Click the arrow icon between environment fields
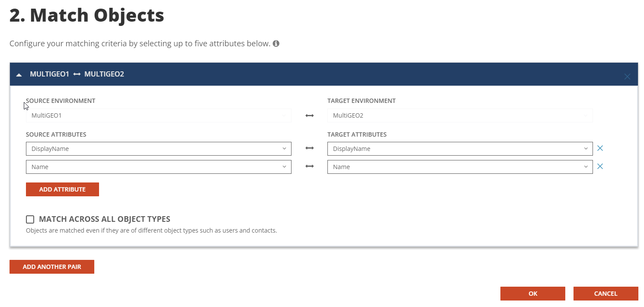The height and width of the screenshot is (307, 644). pos(309,116)
